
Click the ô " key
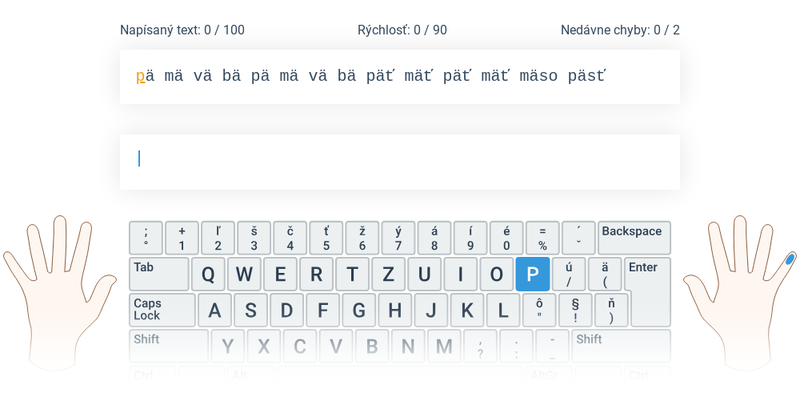click(539, 310)
